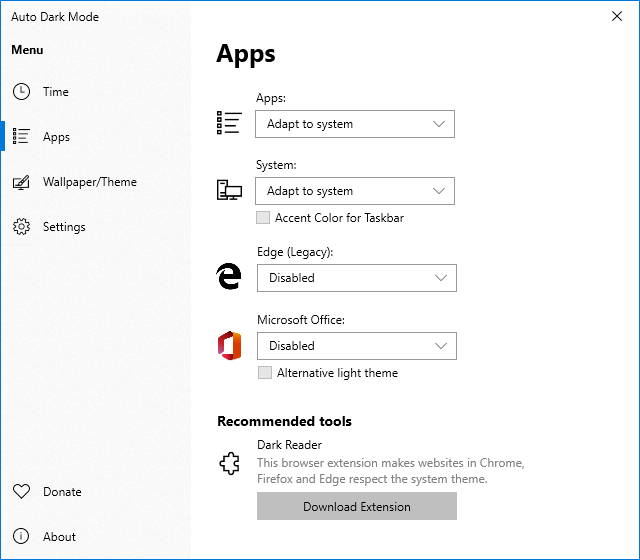Image resolution: width=640 pixels, height=560 pixels.
Task: Click the System computer monitor icon
Action: tap(229, 190)
